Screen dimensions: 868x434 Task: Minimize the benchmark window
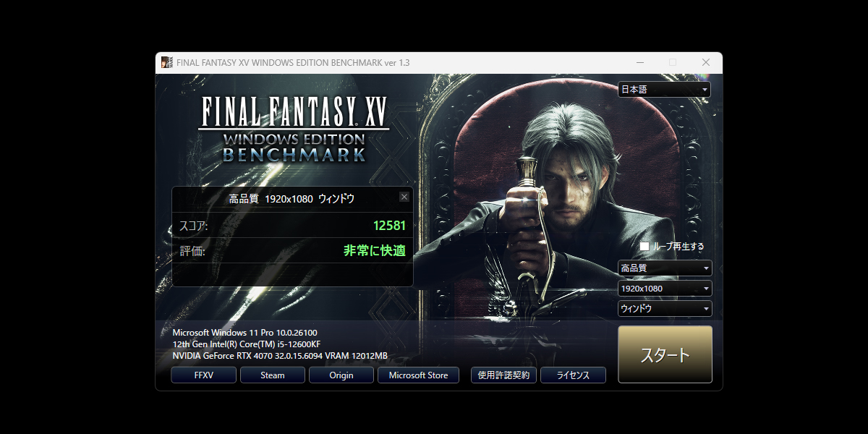(639, 62)
